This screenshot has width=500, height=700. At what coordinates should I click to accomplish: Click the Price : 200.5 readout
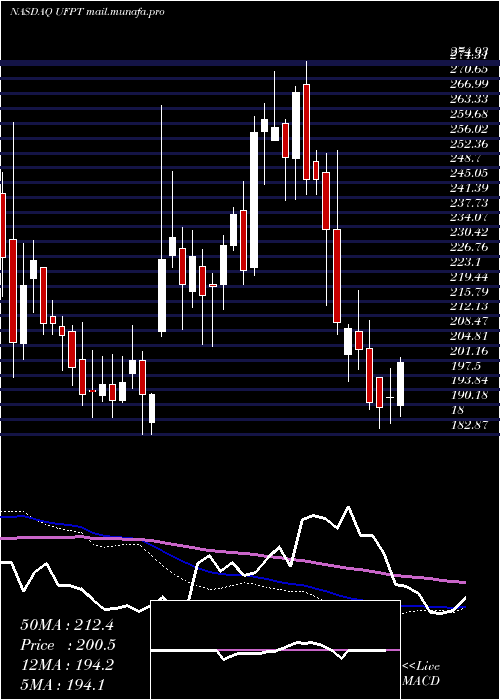point(68,645)
